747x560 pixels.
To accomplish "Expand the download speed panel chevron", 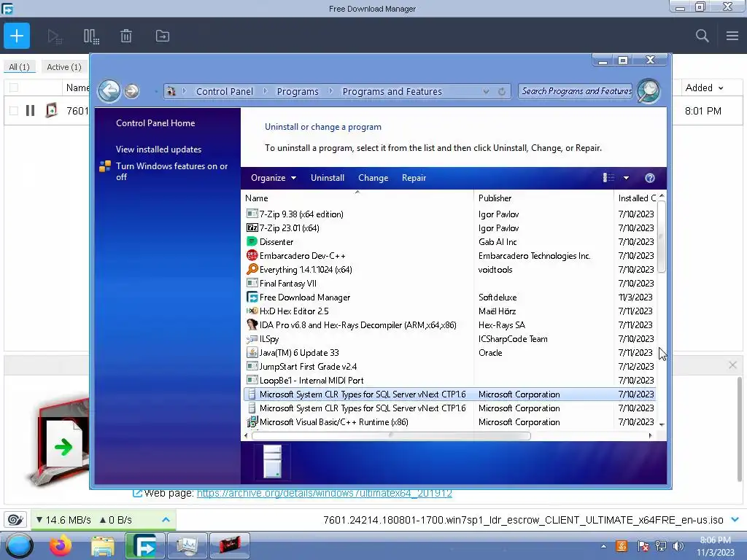I will pyautogui.click(x=166, y=519).
